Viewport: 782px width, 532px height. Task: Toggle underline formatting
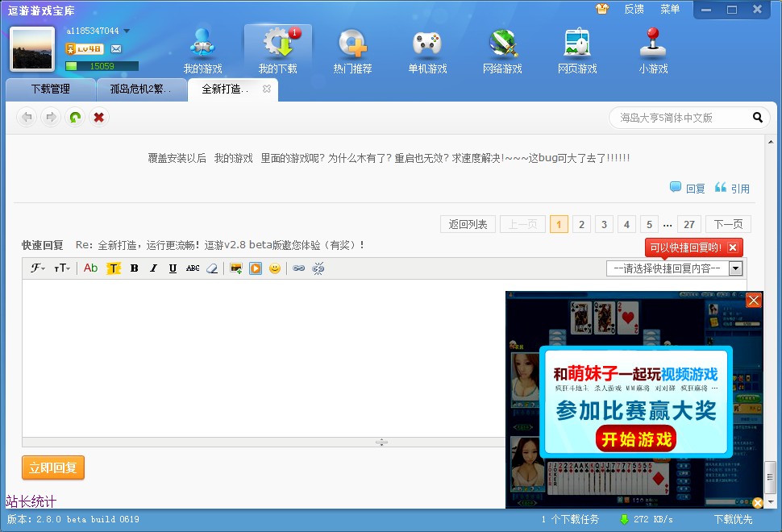(x=173, y=268)
